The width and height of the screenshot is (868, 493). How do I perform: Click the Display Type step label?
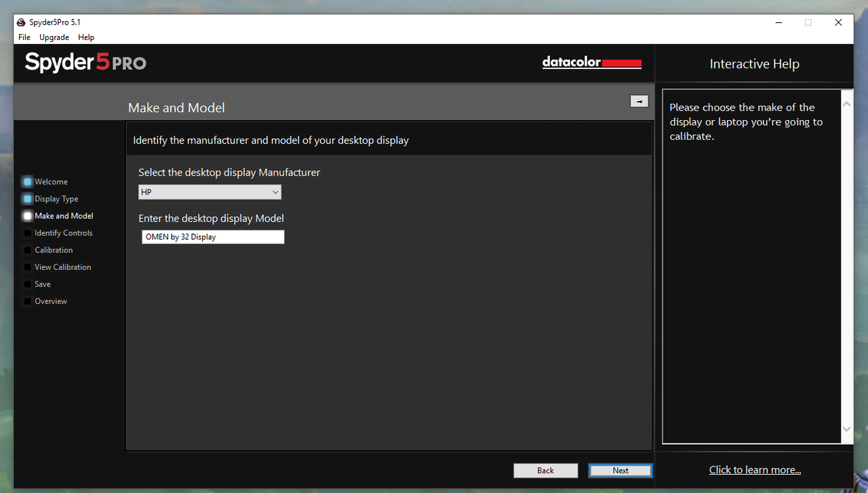tap(56, 199)
